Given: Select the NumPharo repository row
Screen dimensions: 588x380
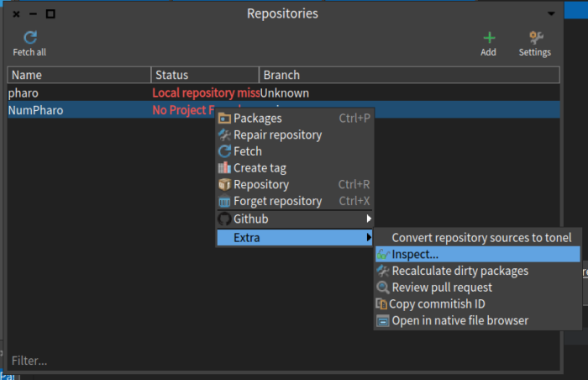Looking at the screenshot, I should [284, 110].
